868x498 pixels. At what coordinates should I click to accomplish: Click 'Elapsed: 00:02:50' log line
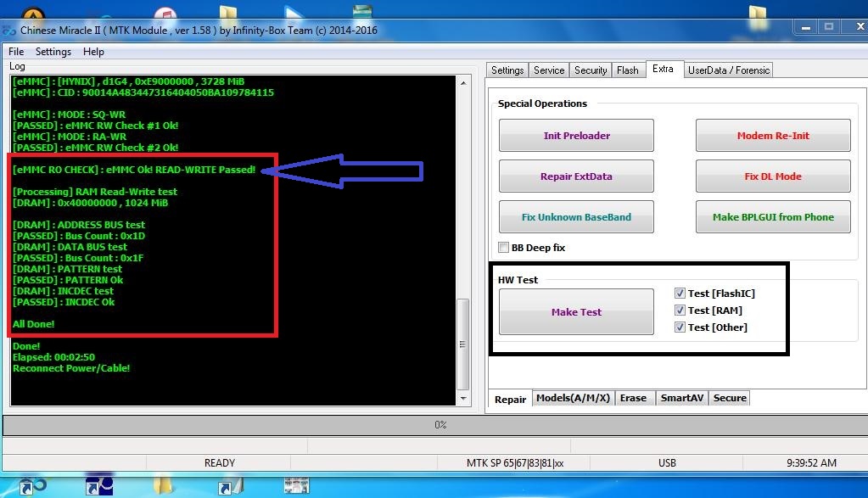[x=53, y=357]
